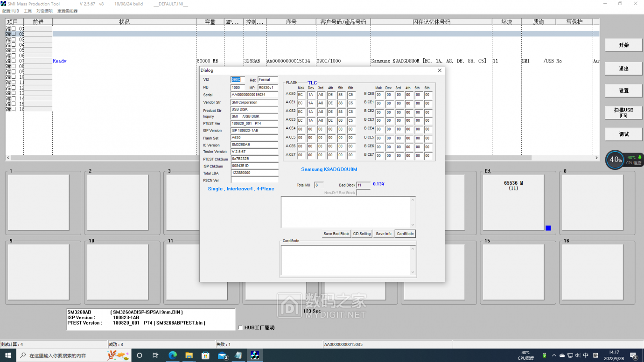This screenshot has height=362, width=644.
Task: Click the 调试 debug button
Action: pyautogui.click(x=623, y=134)
